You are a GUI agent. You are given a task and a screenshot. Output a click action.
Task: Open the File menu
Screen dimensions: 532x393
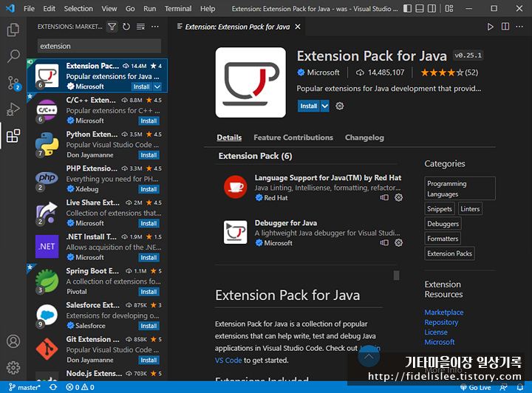(x=29, y=8)
